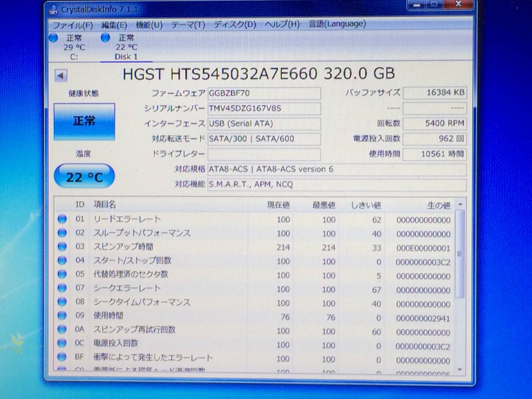Click the buffer size field 16384 KB
This screenshot has height=399, width=532.
click(x=435, y=93)
